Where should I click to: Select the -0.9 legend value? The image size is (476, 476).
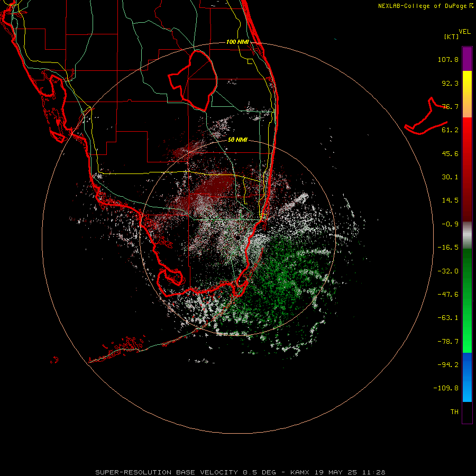(x=450, y=224)
